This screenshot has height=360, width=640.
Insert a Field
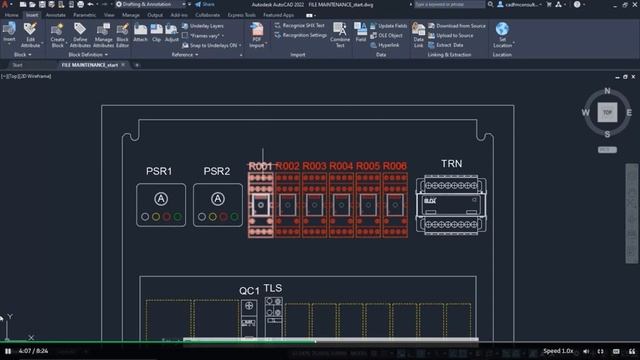(x=361, y=33)
